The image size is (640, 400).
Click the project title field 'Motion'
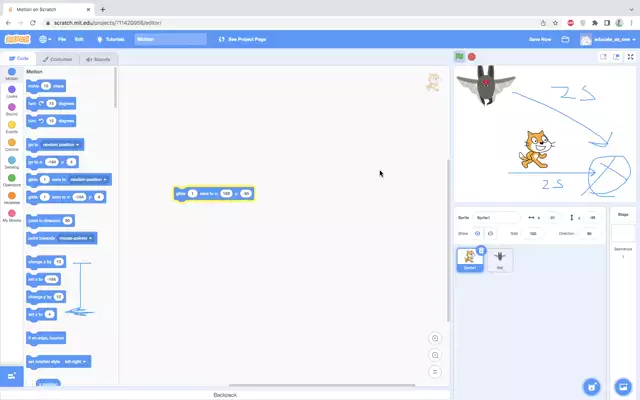(171, 39)
